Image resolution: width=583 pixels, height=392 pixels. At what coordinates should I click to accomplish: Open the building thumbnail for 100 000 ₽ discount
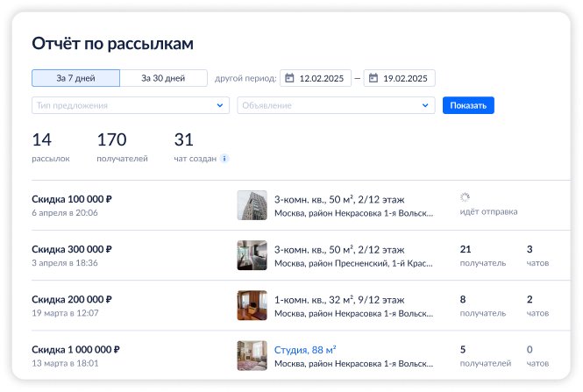point(252,205)
